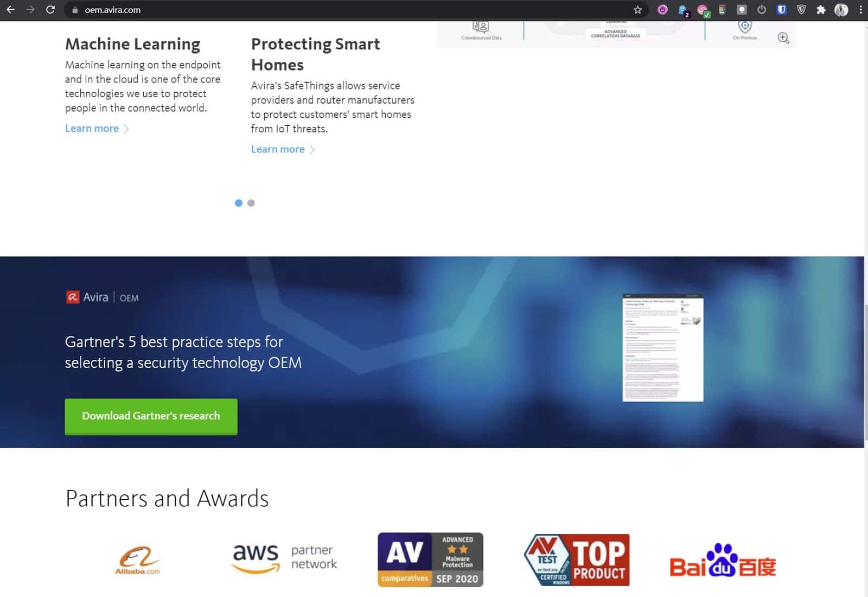Click the Gartner's 5 best practice headline

tap(183, 352)
